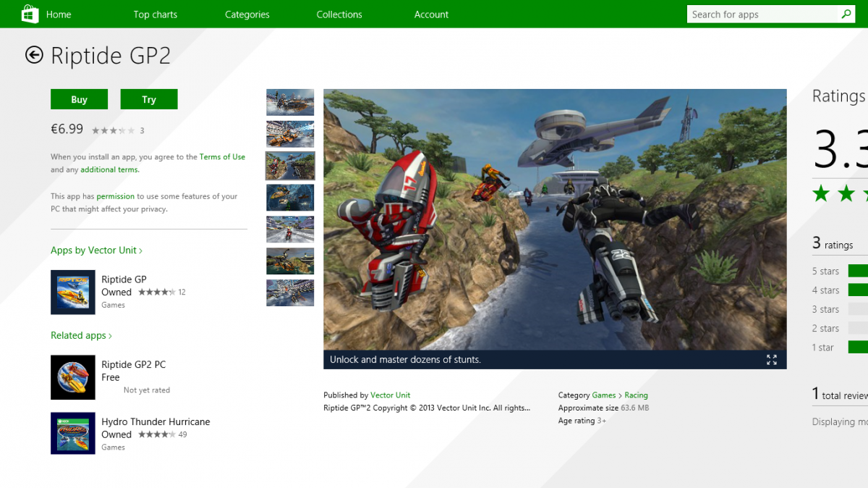Open the Games category link
This screenshot has height=488, width=868.
click(x=604, y=395)
